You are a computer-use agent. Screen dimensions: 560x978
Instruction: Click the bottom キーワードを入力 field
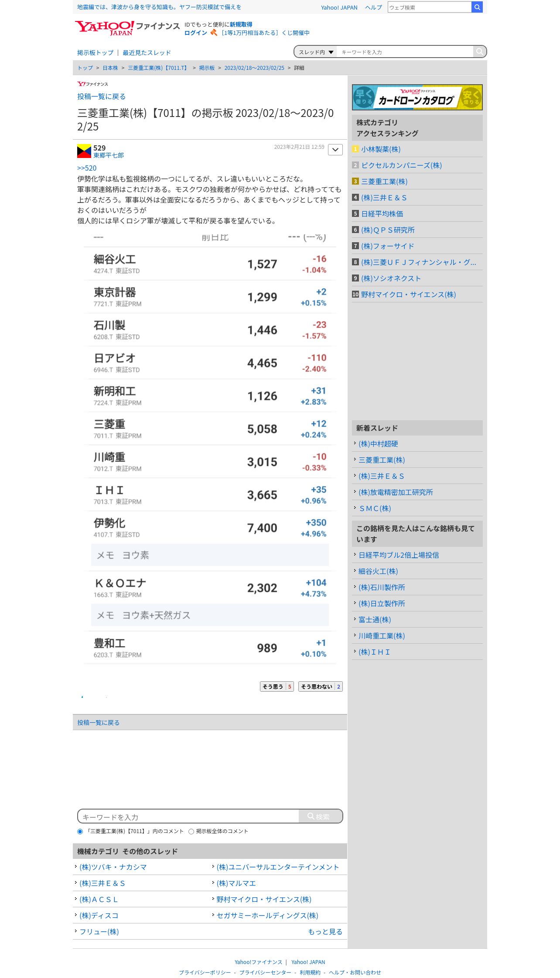188,816
